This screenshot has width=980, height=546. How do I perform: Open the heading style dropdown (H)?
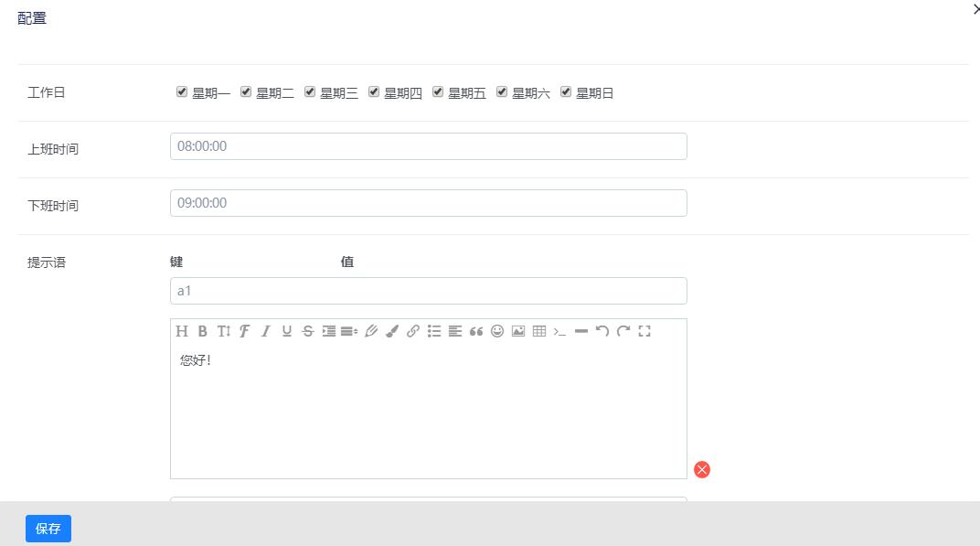182,331
